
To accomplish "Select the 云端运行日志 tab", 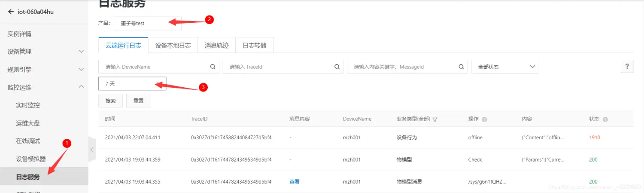I will click(123, 45).
